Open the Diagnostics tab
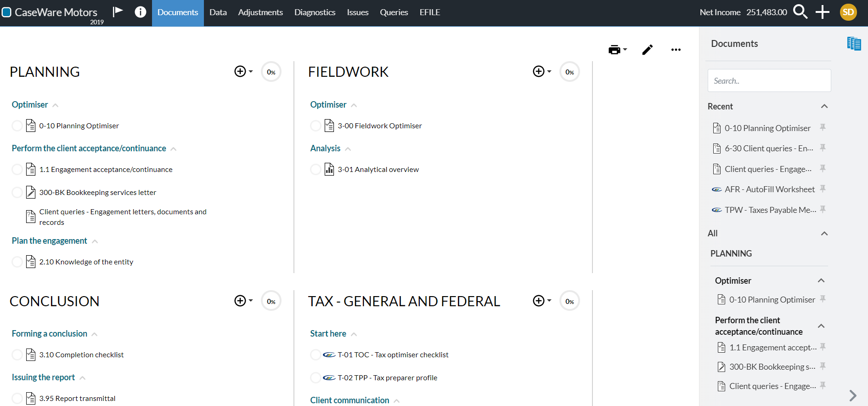Image resolution: width=868 pixels, height=406 pixels. pos(315,12)
